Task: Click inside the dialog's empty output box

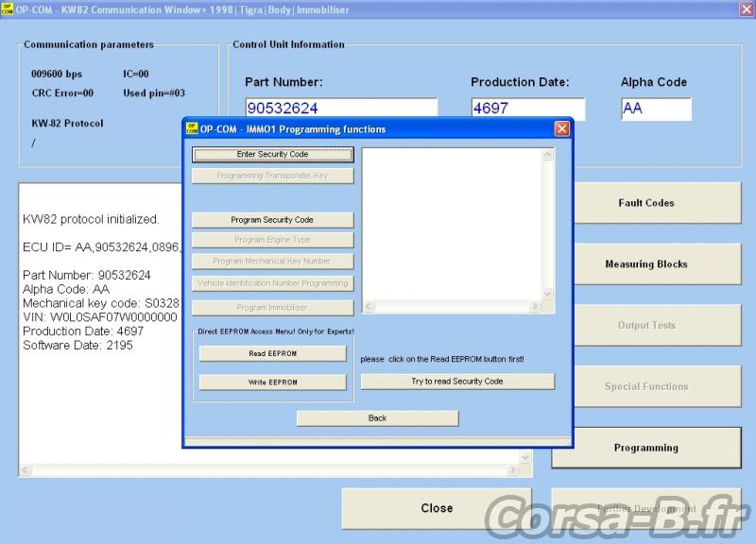Action: coord(453,225)
